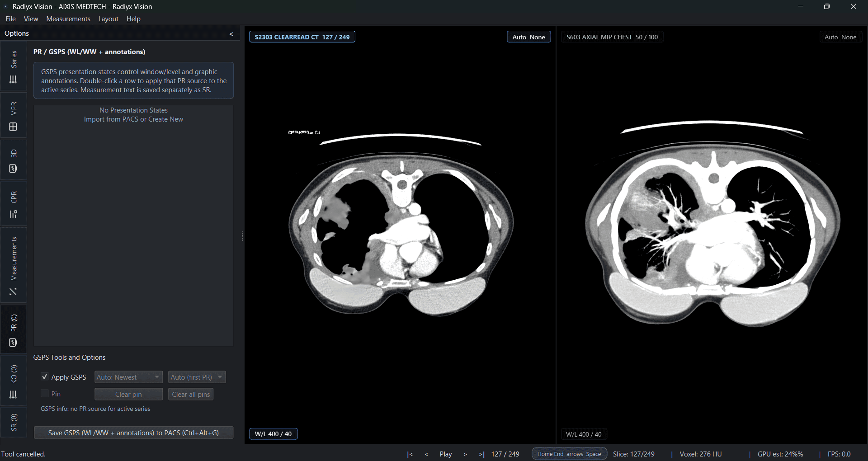Screen dimensions: 868x461
Task: Click the Measurements ruler icon
Action: pyautogui.click(x=13, y=292)
